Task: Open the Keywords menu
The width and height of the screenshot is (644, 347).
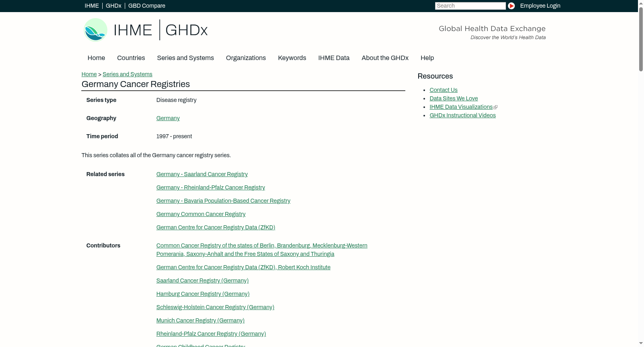Action: tap(292, 58)
